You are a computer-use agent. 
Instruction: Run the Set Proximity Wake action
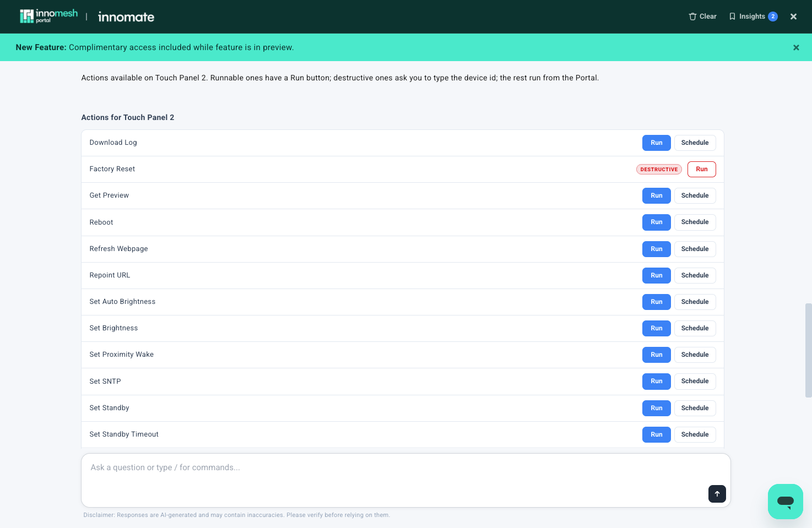[x=657, y=355]
